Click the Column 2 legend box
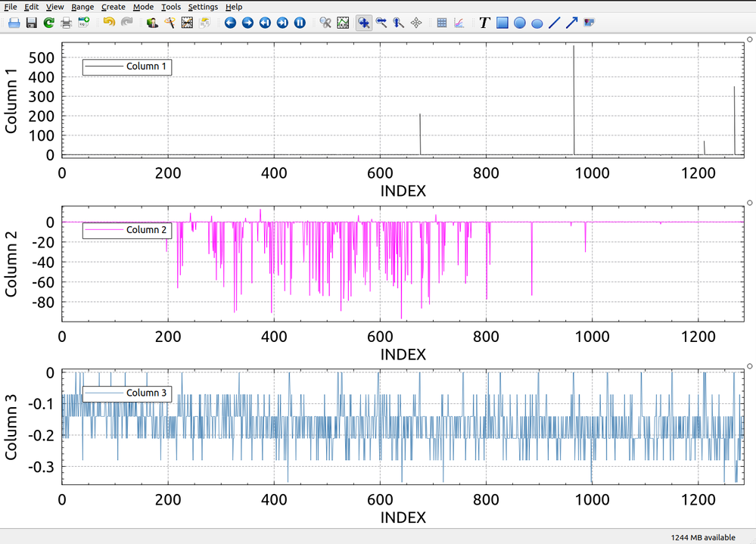This screenshot has height=544, width=756. click(x=127, y=230)
